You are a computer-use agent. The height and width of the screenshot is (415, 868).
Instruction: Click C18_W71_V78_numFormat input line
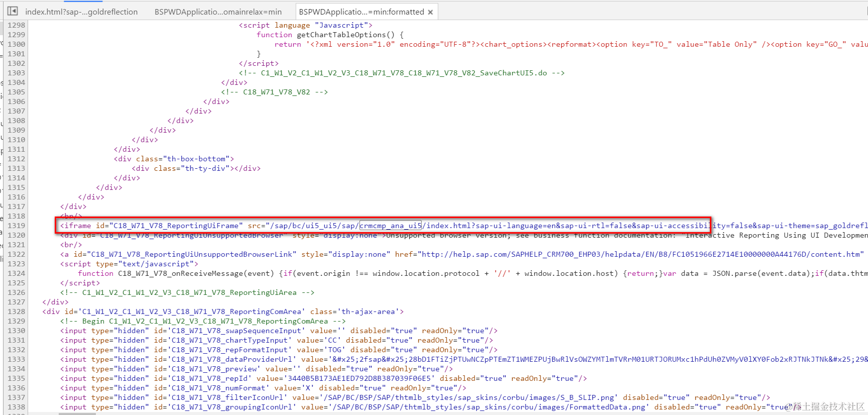263,388
